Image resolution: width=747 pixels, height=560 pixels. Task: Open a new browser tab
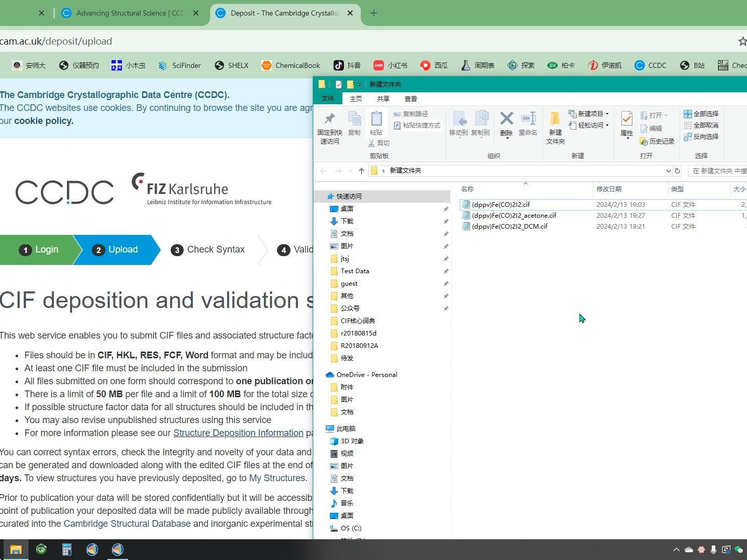(x=374, y=13)
